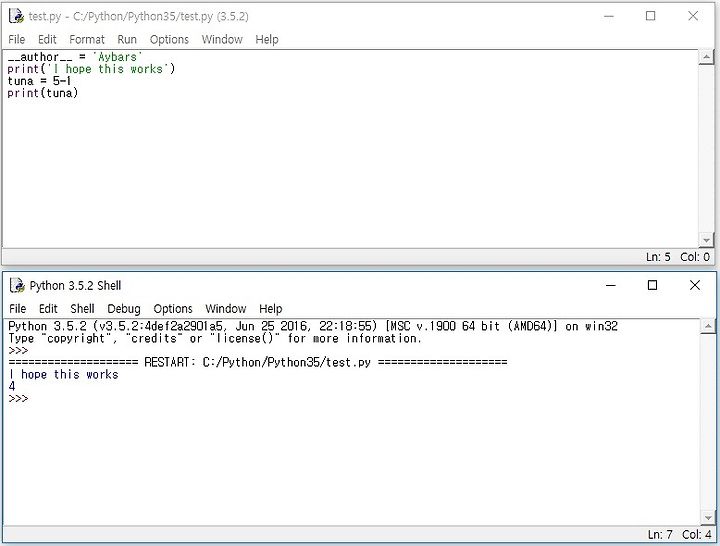The height and width of the screenshot is (546, 720).
Task: Open Help menu in Python Shell window
Action: (x=270, y=309)
